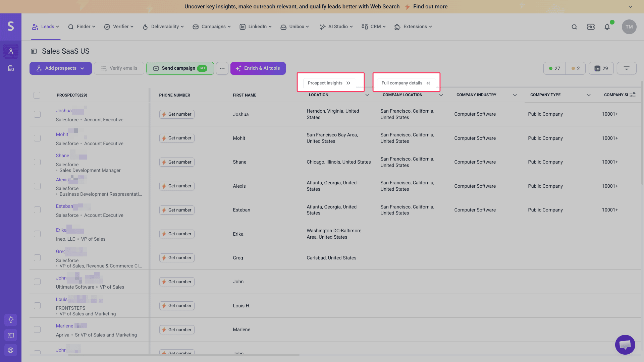Check the box for Shane's row

coord(37,162)
